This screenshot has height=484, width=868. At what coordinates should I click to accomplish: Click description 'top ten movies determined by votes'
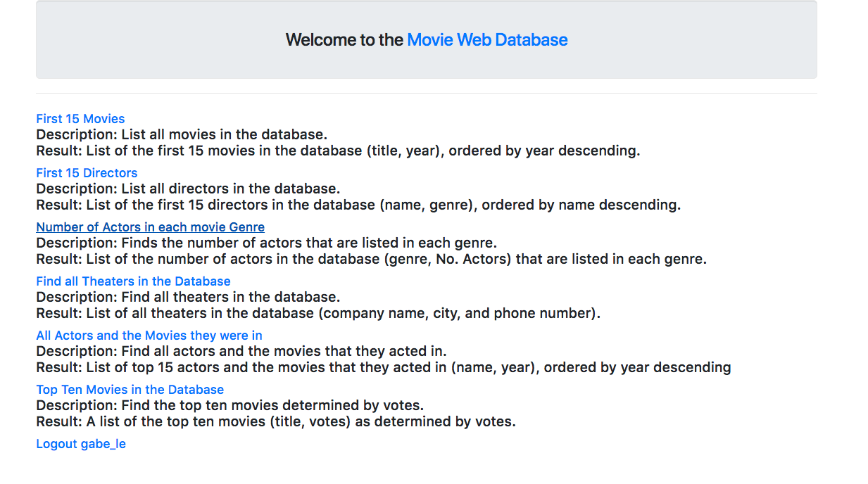(229, 405)
